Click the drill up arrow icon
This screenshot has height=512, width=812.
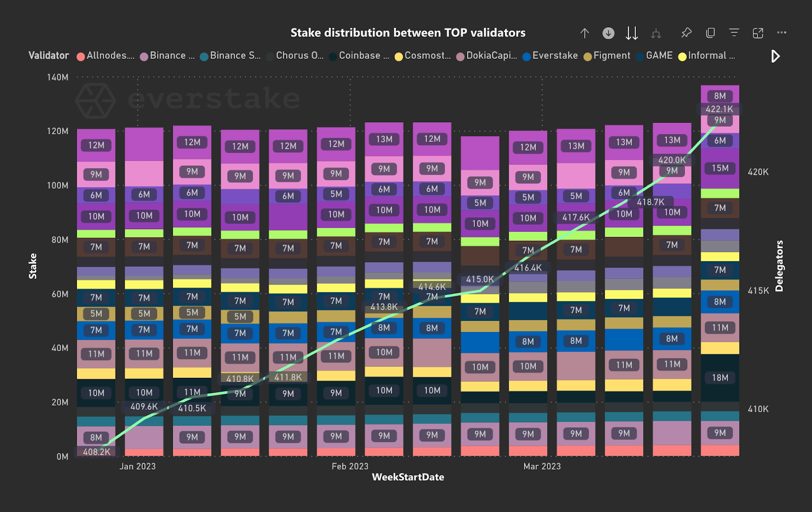(x=584, y=33)
